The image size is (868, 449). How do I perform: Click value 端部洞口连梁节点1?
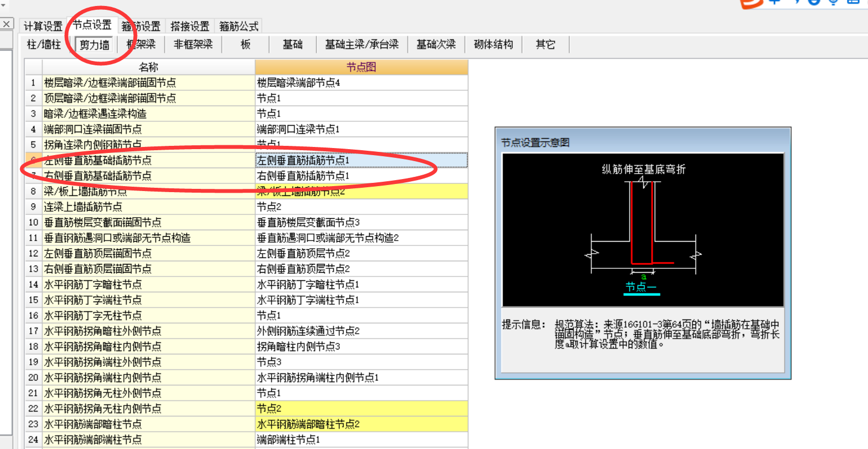click(x=361, y=129)
